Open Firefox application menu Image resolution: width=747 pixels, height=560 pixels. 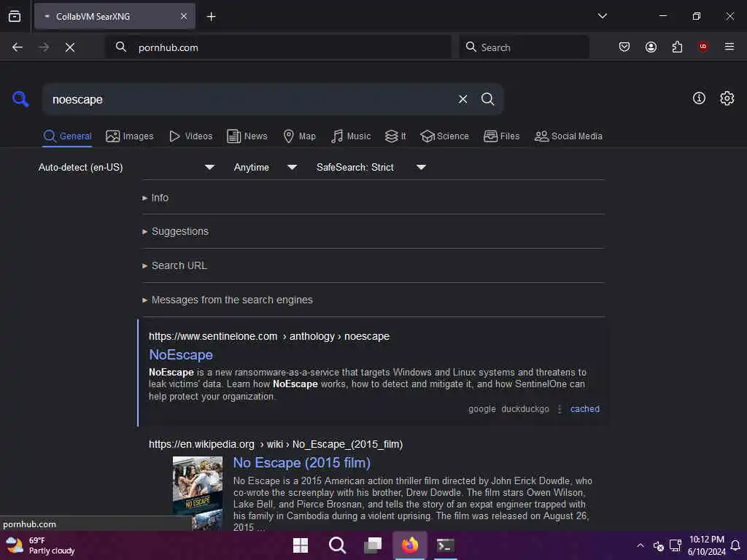tap(729, 47)
